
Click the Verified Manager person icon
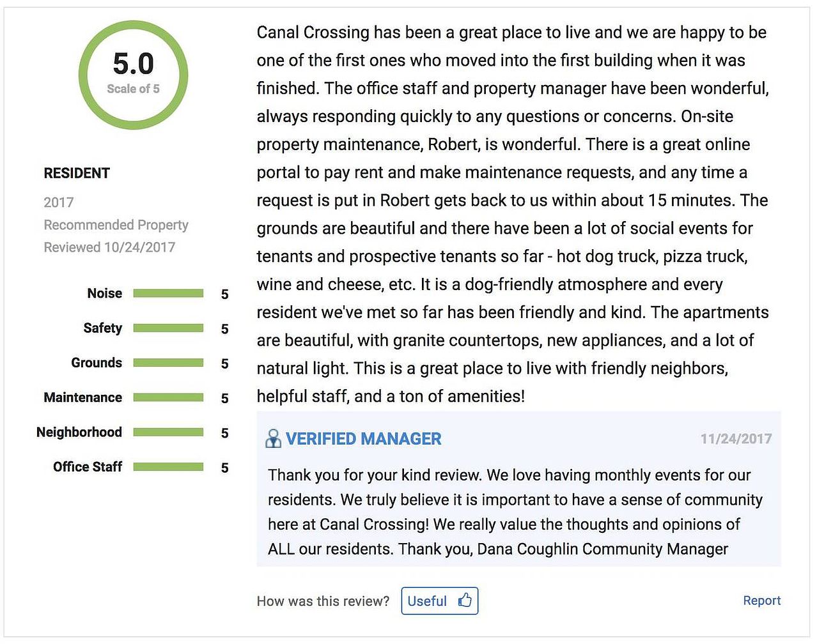[x=273, y=438]
